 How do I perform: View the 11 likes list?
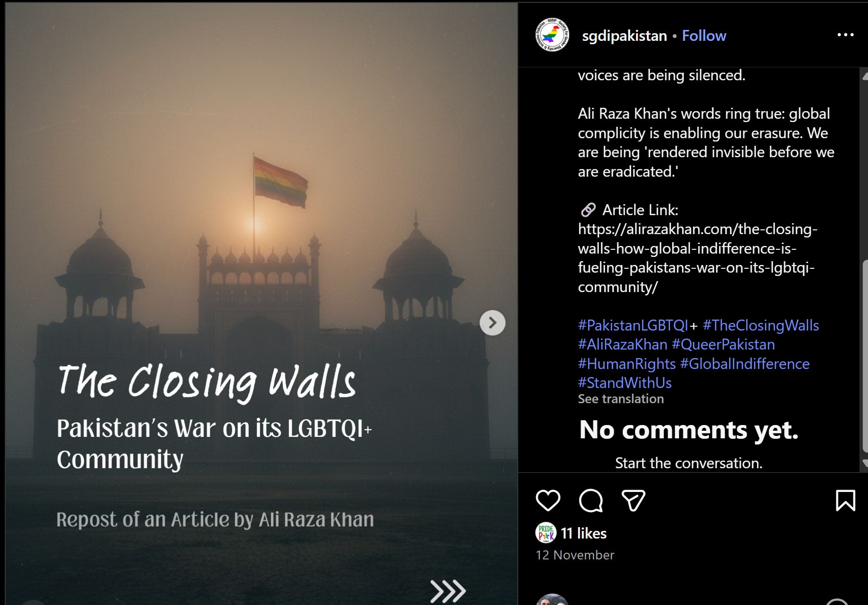point(584,533)
